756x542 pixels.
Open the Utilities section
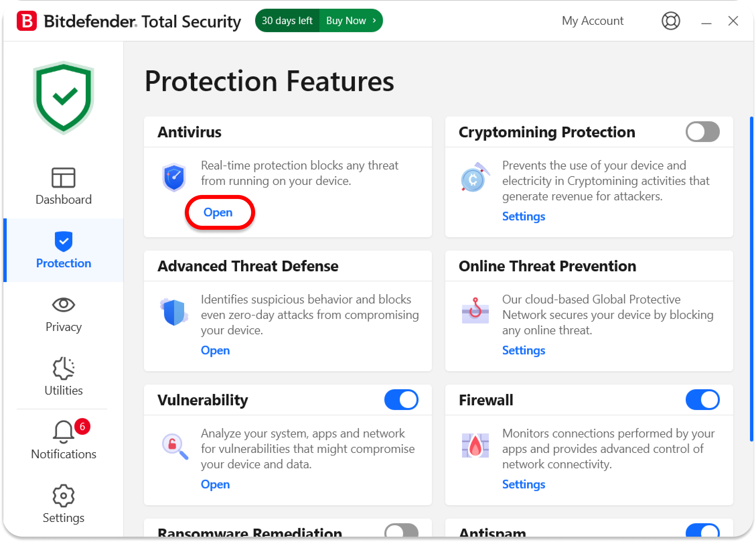64,377
